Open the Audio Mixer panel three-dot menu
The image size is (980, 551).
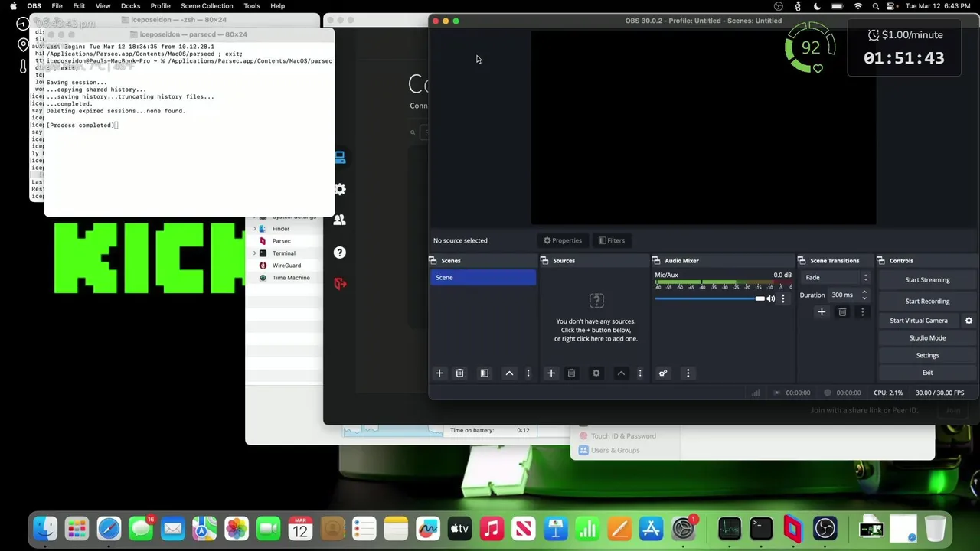point(688,373)
